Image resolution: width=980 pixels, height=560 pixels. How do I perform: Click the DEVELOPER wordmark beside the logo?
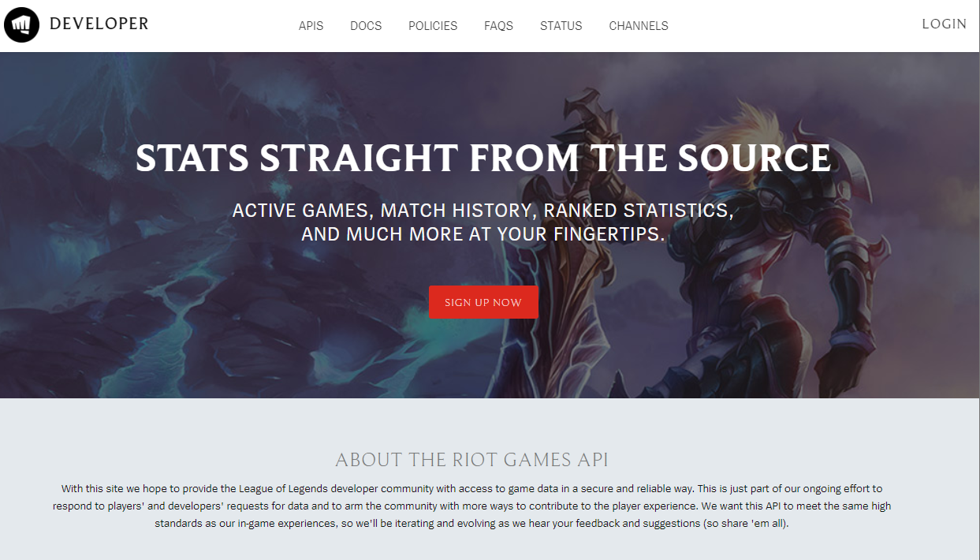pos(99,24)
